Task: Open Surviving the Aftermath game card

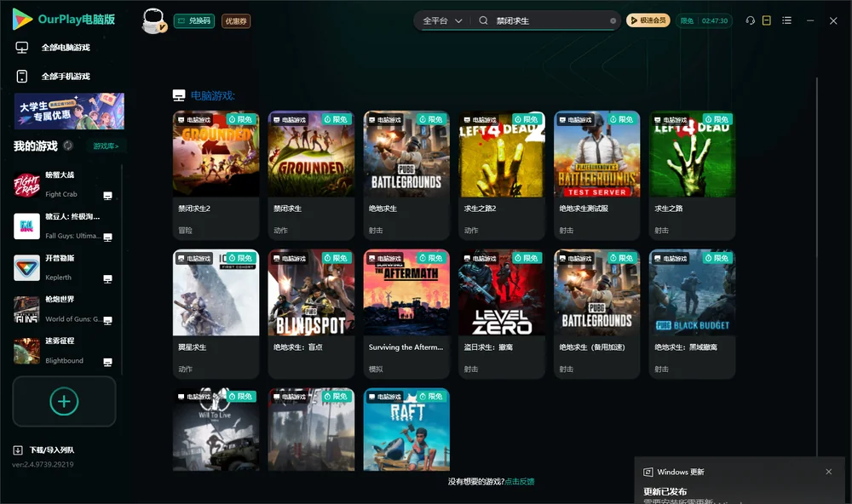Action: click(406, 314)
